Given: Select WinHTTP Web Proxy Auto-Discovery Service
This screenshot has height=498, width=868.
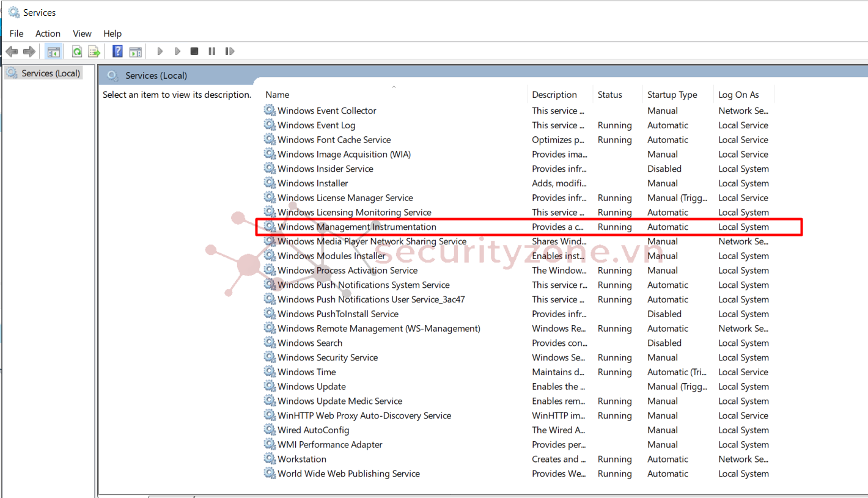Looking at the screenshot, I should click(364, 416).
